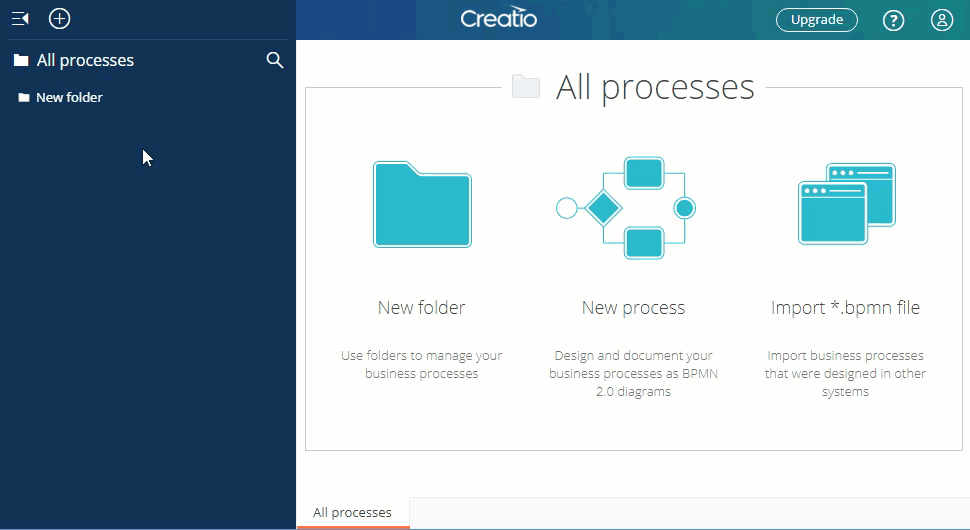
Task: Open the help question mark menu
Action: 893,20
